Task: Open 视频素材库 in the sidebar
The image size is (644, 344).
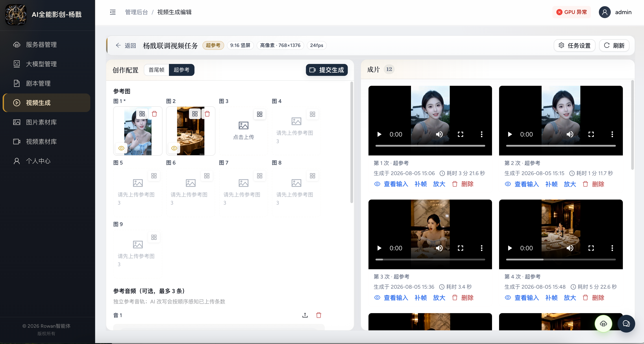Action: point(46,141)
